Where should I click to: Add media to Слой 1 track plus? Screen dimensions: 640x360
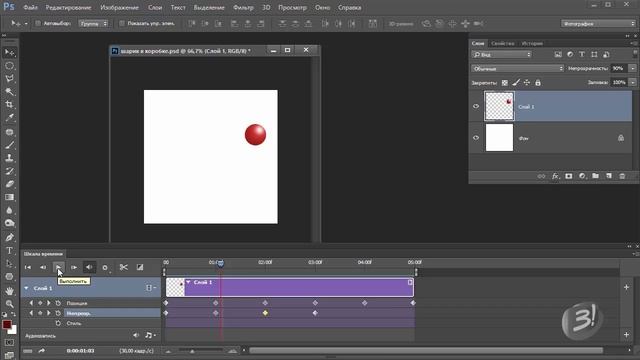pyautogui.click(x=627, y=287)
